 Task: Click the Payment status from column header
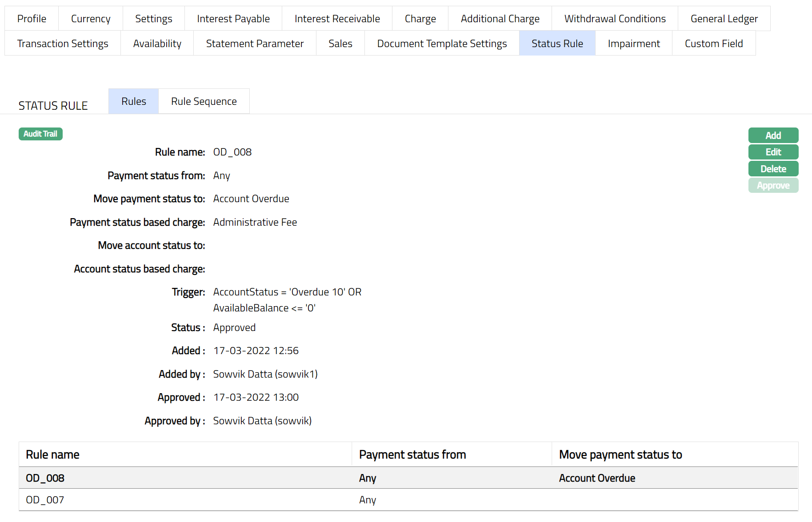pos(412,454)
